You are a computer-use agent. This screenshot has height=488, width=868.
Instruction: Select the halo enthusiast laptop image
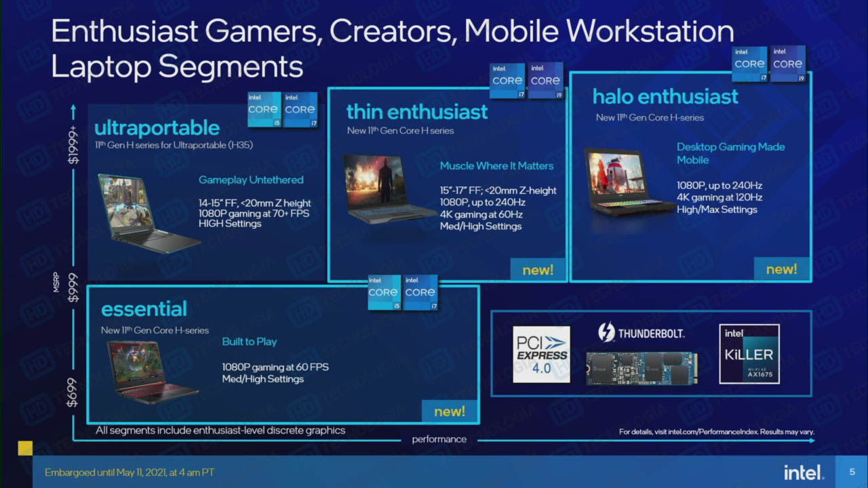click(630, 182)
